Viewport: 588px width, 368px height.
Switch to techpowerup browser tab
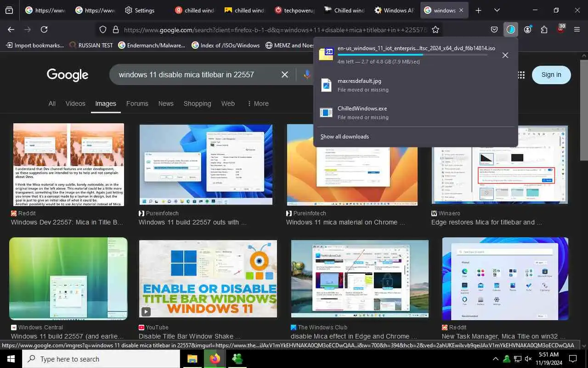(294, 10)
